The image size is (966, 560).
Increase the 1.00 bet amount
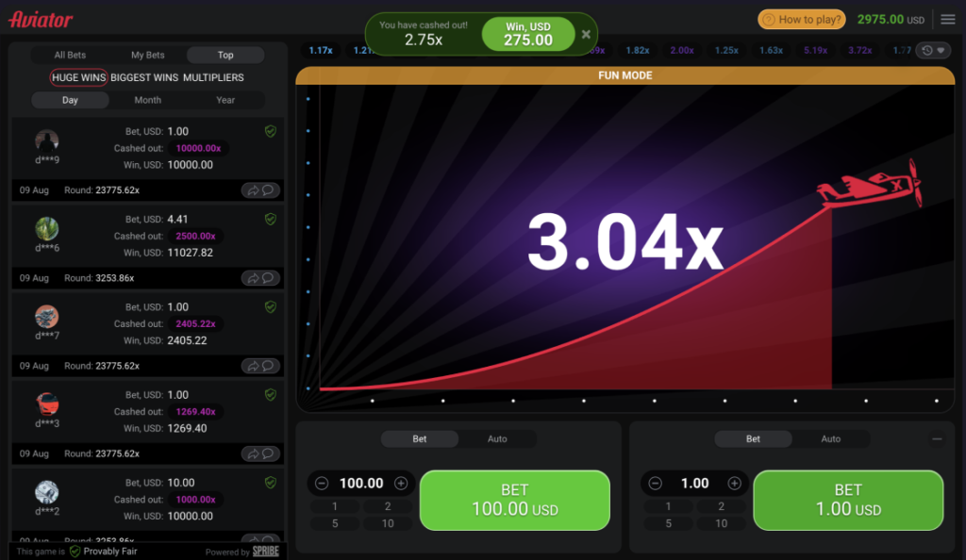click(734, 484)
